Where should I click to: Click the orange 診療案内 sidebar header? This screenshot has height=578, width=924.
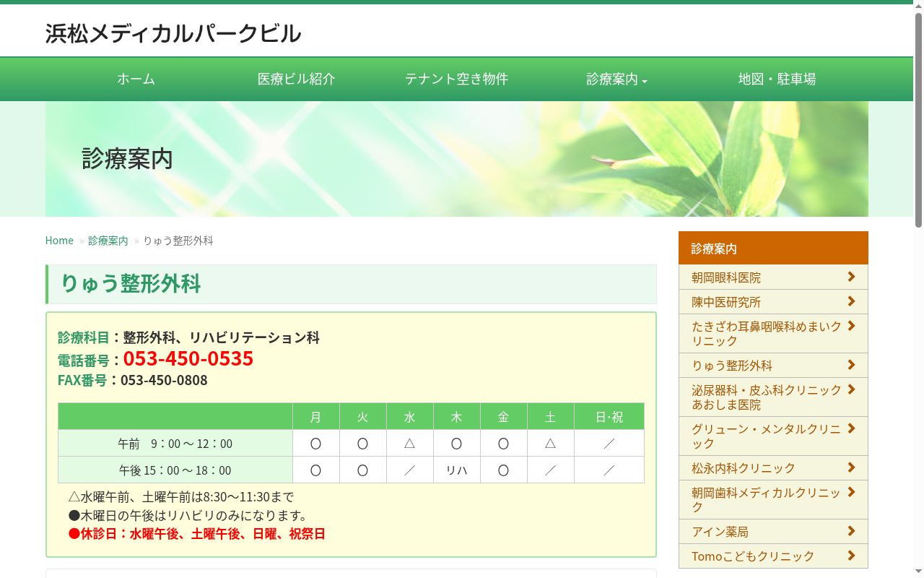(773, 248)
